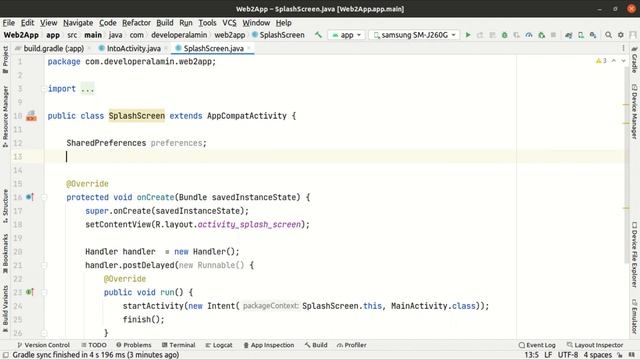Click the Apply Code Changes icon

click(x=492, y=35)
